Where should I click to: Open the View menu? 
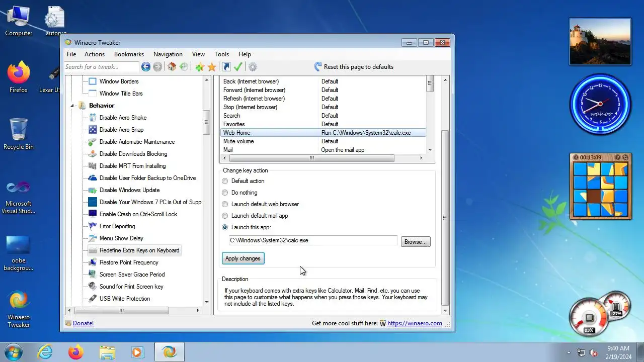198,54
